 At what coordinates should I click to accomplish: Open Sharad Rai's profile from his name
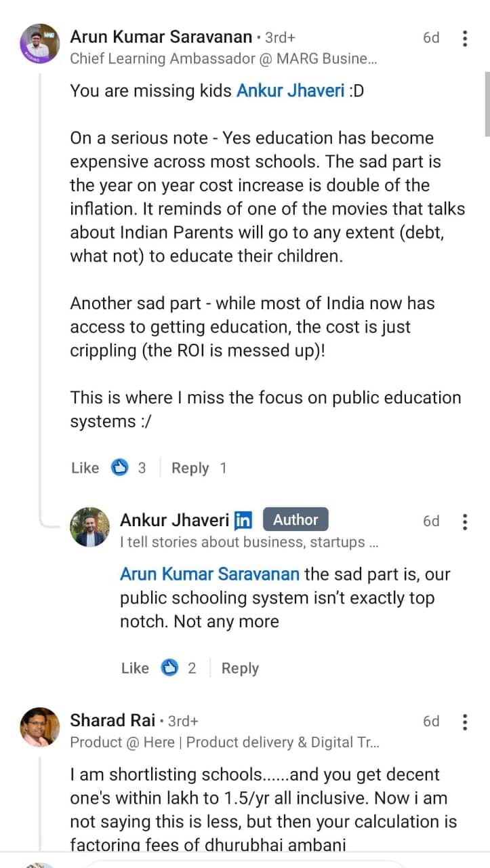(x=113, y=720)
